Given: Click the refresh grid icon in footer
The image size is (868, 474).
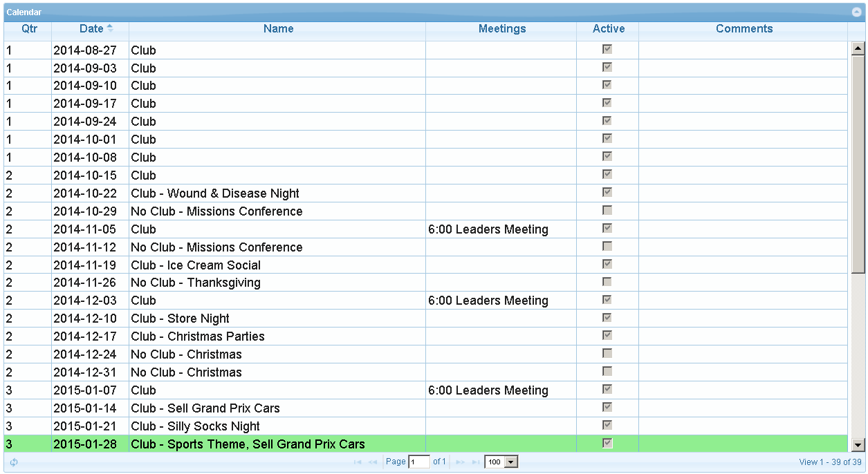Looking at the screenshot, I should [14, 462].
